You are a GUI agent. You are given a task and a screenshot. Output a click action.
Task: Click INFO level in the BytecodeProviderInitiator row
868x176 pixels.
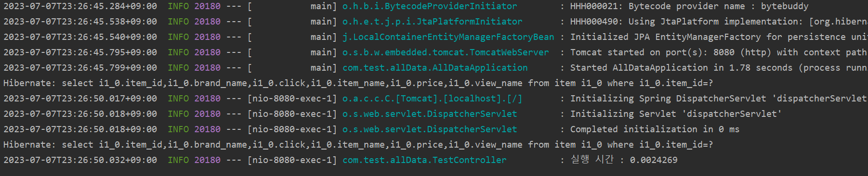pos(178,6)
